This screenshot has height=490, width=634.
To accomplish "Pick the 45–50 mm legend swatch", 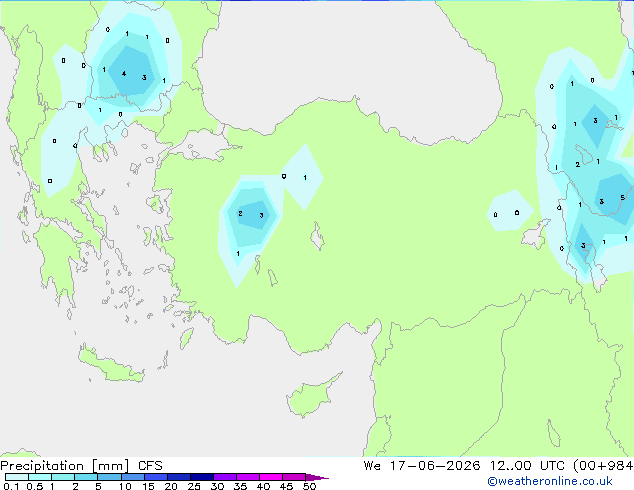I will click(x=294, y=477).
